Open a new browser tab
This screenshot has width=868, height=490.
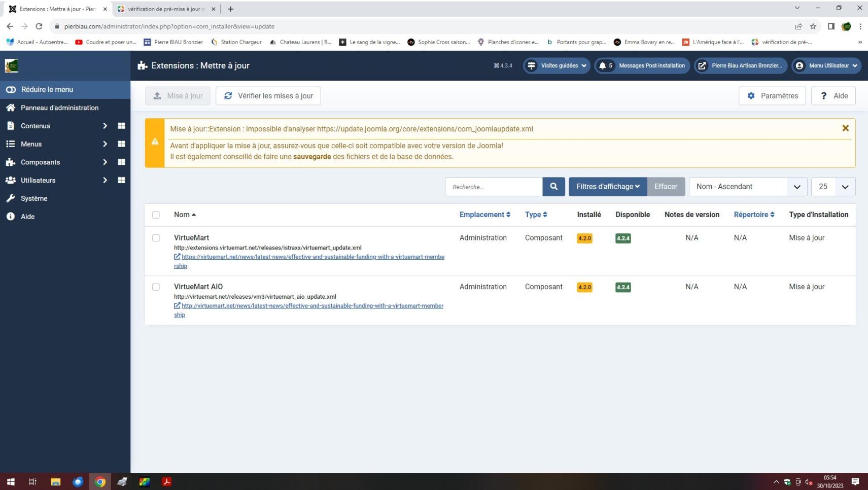(231, 9)
